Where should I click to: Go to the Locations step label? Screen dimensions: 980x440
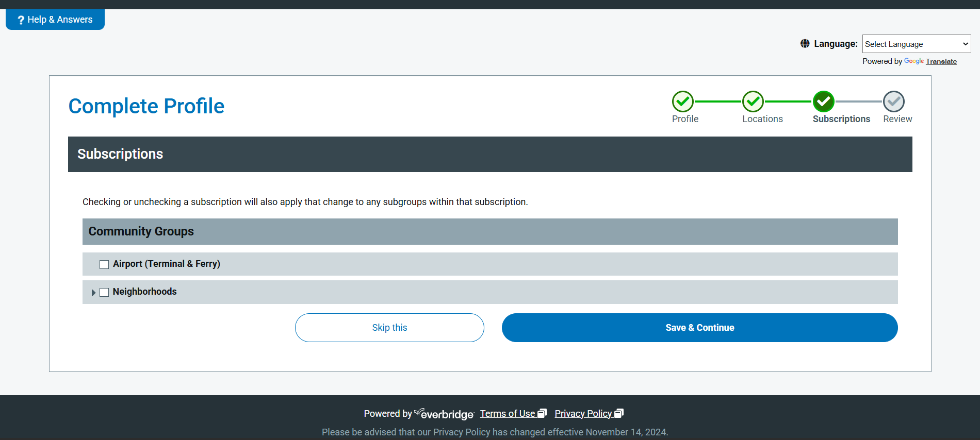click(x=762, y=119)
